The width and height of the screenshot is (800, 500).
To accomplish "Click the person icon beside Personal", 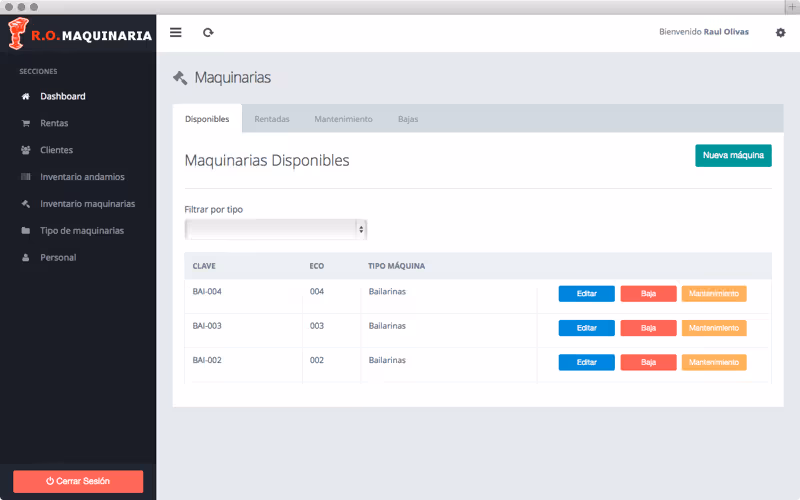I will (x=26, y=258).
